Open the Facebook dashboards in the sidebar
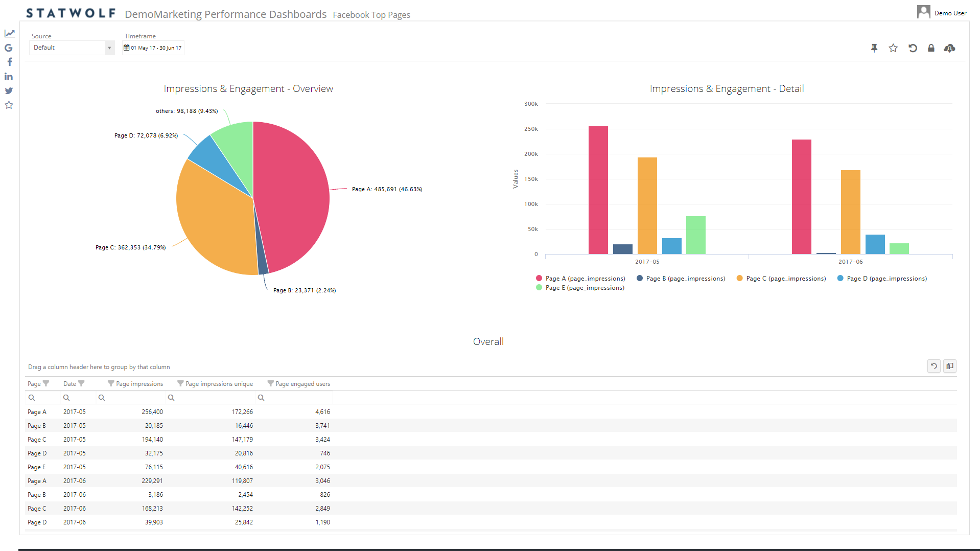 point(9,62)
